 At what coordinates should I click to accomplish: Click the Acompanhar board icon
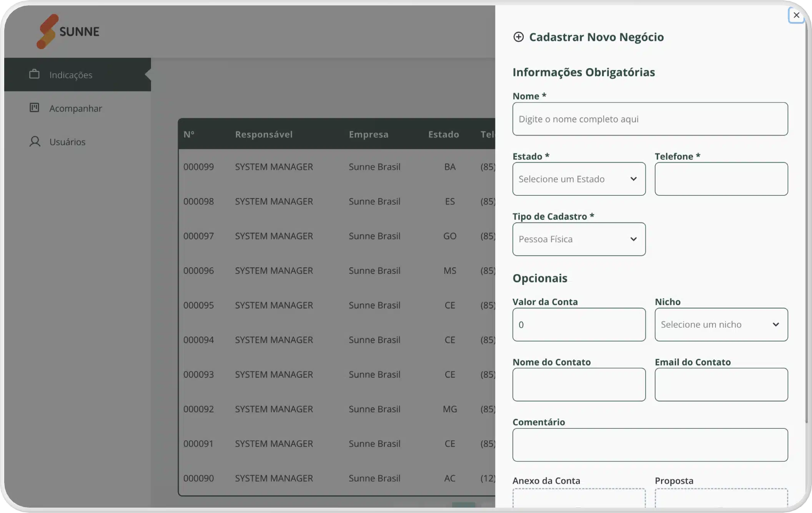pyautogui.click(x=34, y=108)
